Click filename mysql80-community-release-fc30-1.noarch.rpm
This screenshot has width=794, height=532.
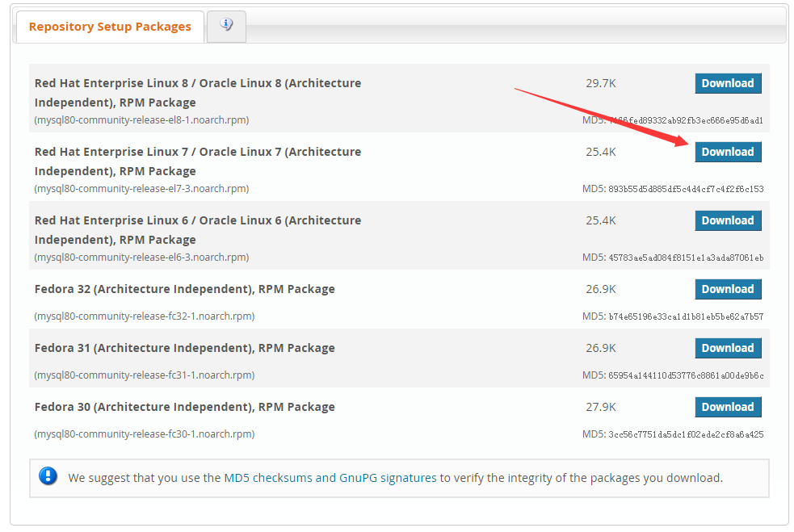pyautogui.click(x=145, y=434)
